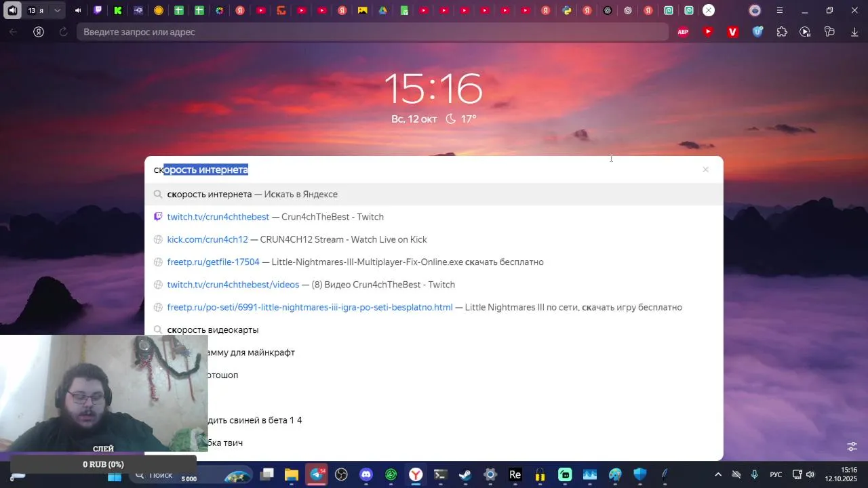Image resolution: width=868 pixels, height=488 pixels.
Task: Open Yandex home via Я button
Action: [x=39, y=32]
